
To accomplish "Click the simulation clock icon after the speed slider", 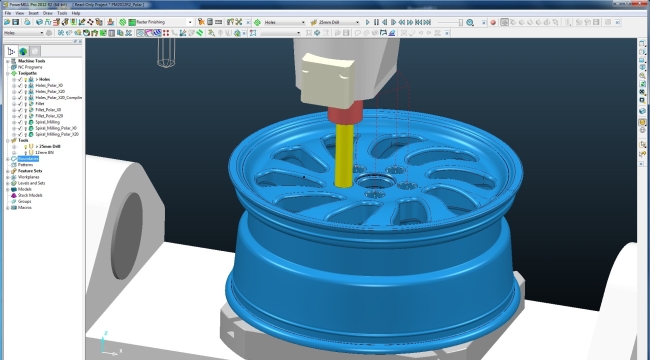I will point(470,22).
